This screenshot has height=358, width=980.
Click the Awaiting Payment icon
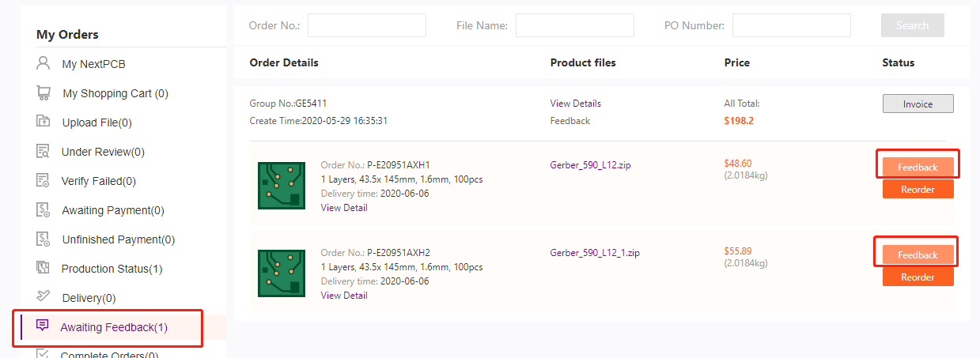click(x=44, y=209)
